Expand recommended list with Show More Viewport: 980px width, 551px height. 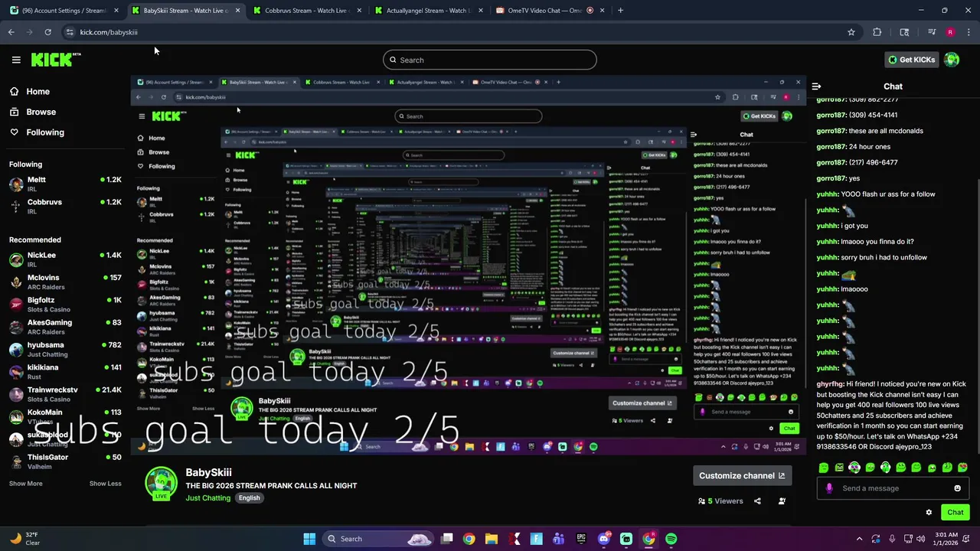coord(26,484)
